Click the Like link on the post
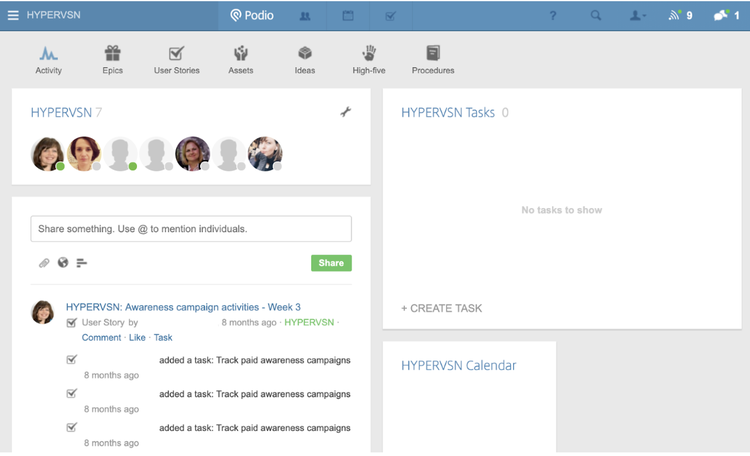 click(x=137, y=337)
